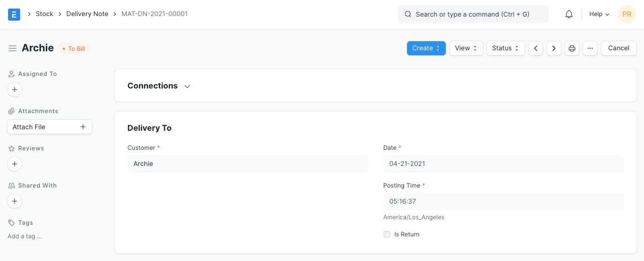Open the three-dot more options menu
The width and height of the screenshot is (644, 261).
(590, 48)
